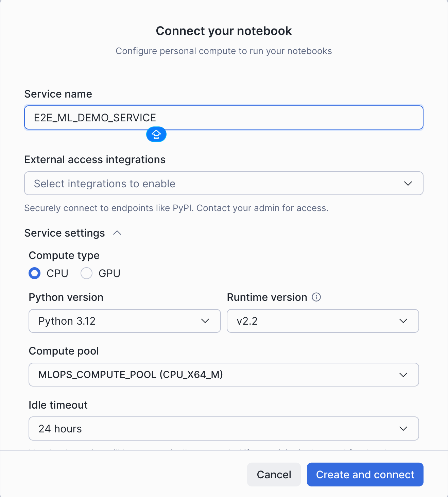
Task: Click the chevron in External access integrations
Action: pos(408,184)
